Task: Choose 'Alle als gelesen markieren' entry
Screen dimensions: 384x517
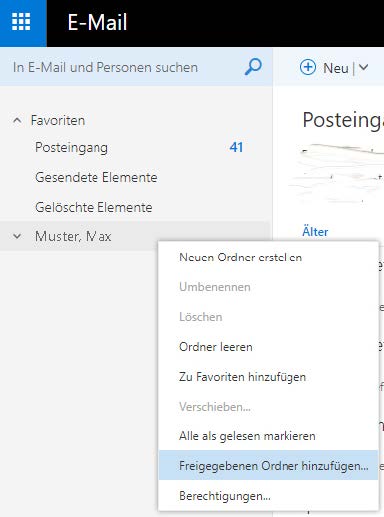Action: point(268,436)
